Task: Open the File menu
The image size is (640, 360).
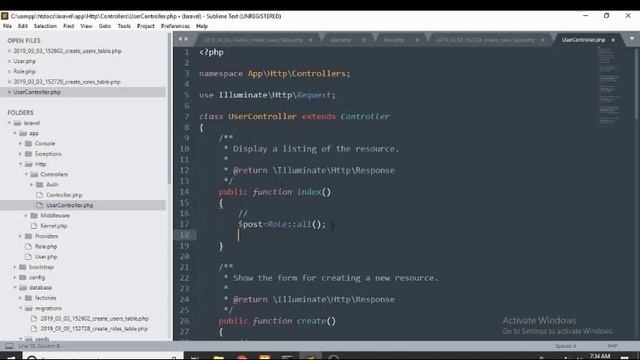Action: (x=7, y=26)
